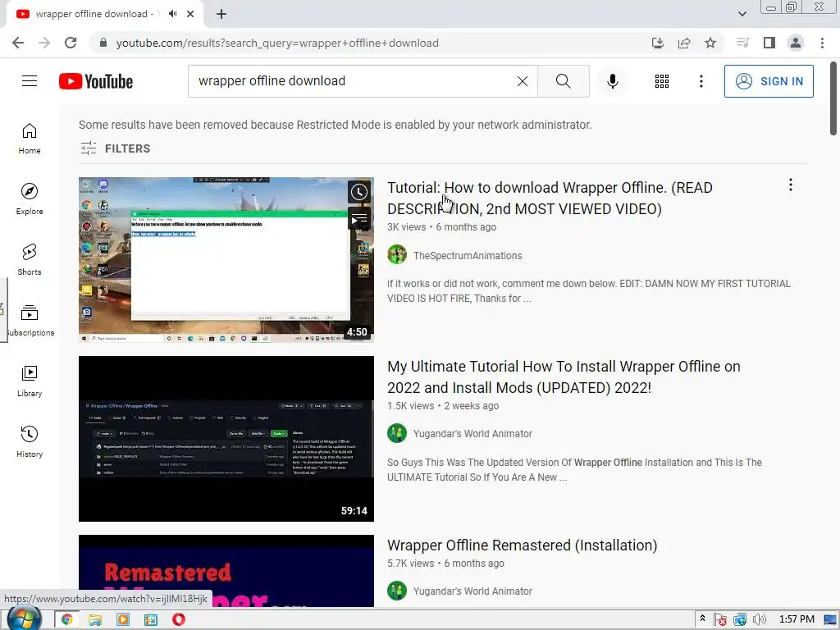Open Explore in the sidebar
The image size is (840, 630).
coord(30,199)
